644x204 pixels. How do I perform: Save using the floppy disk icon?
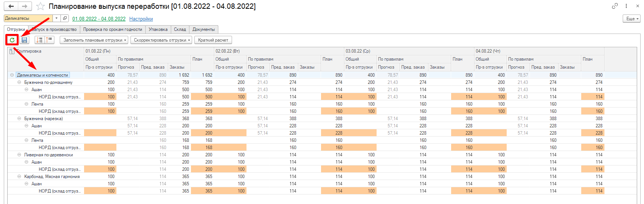[24, 40]
